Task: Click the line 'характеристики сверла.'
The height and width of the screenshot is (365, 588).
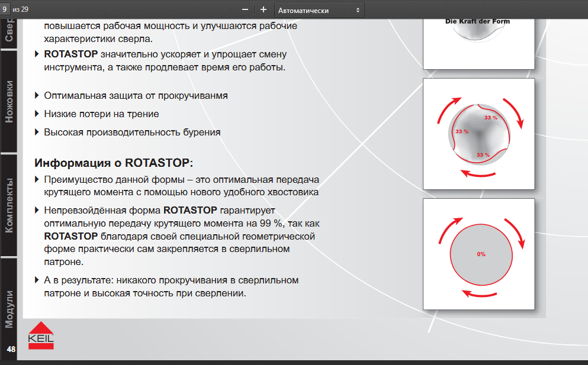Action: tap(98, 39)
